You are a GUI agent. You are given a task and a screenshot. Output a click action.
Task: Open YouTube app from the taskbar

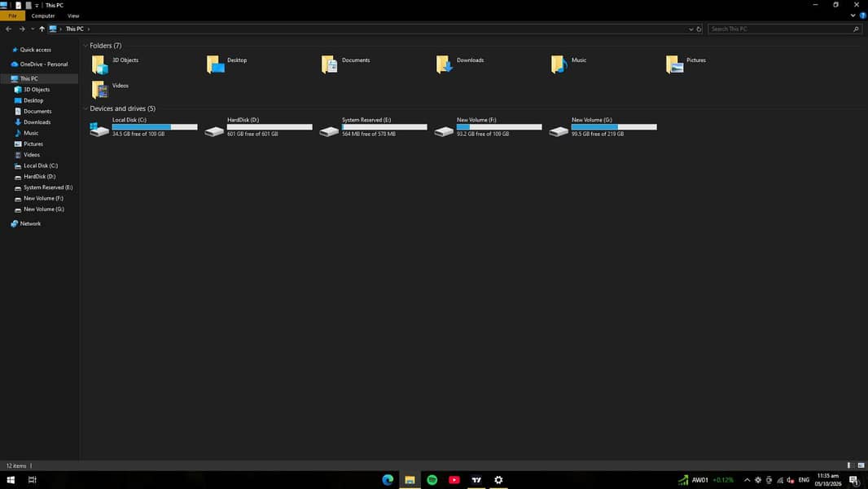pyautogui.click(x=454, y=480)
